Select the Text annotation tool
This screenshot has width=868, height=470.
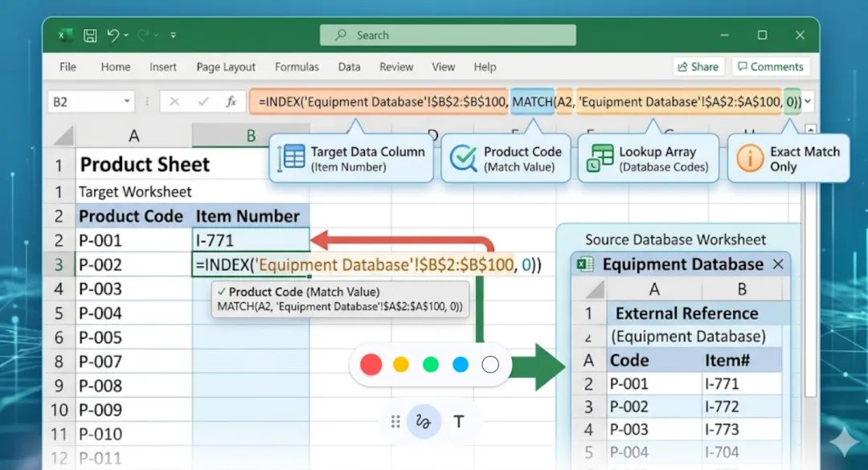(459, 422)
